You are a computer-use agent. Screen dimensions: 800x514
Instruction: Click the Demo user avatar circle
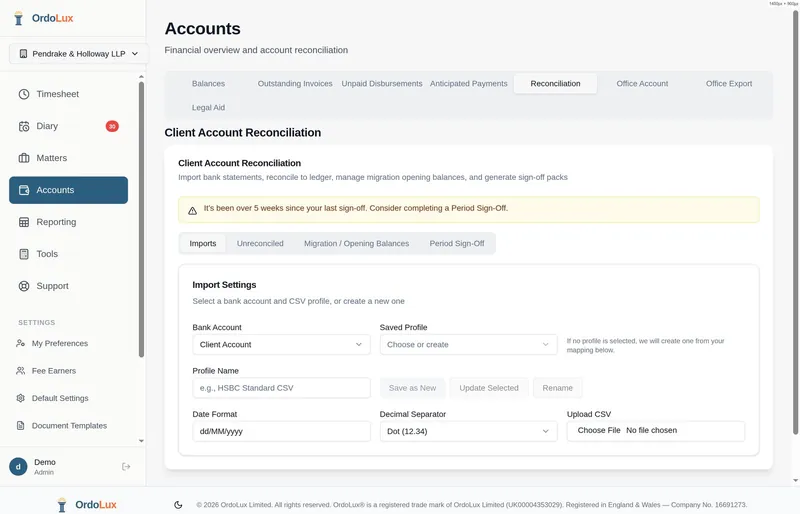click(18, 467)
